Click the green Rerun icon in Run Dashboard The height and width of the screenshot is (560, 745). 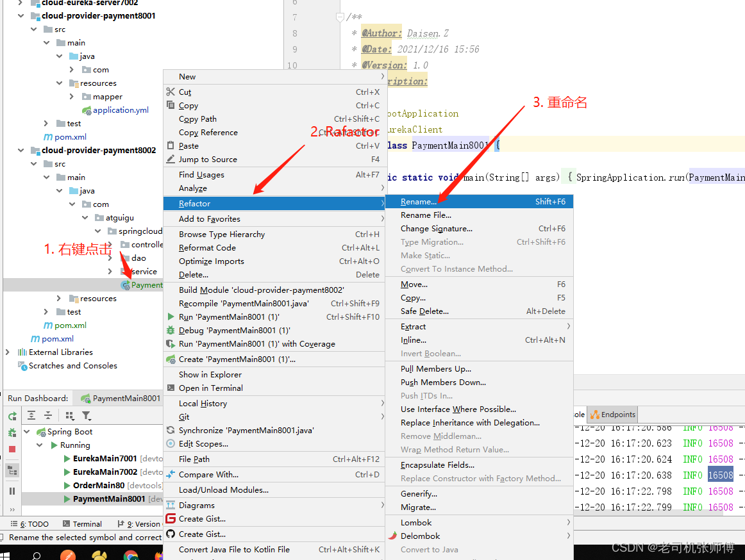click(12, 416)
